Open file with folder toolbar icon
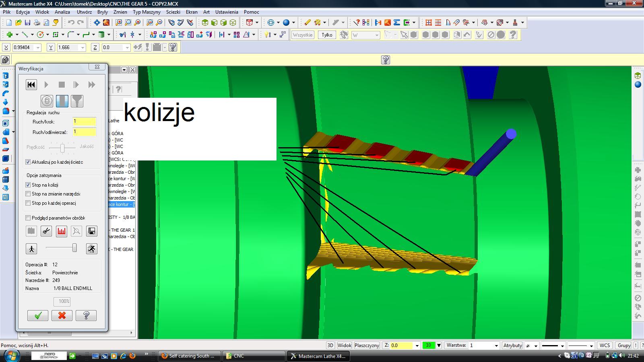 (18, 23)
